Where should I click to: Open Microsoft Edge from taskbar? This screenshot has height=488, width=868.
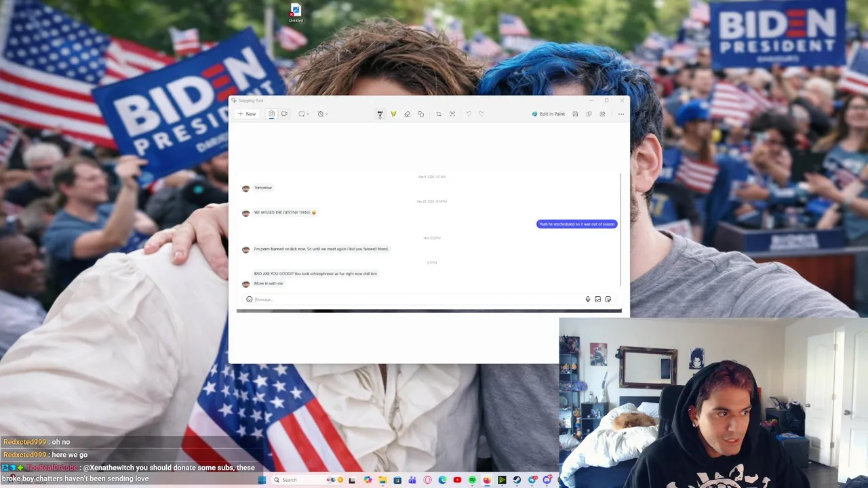(442, 480)
